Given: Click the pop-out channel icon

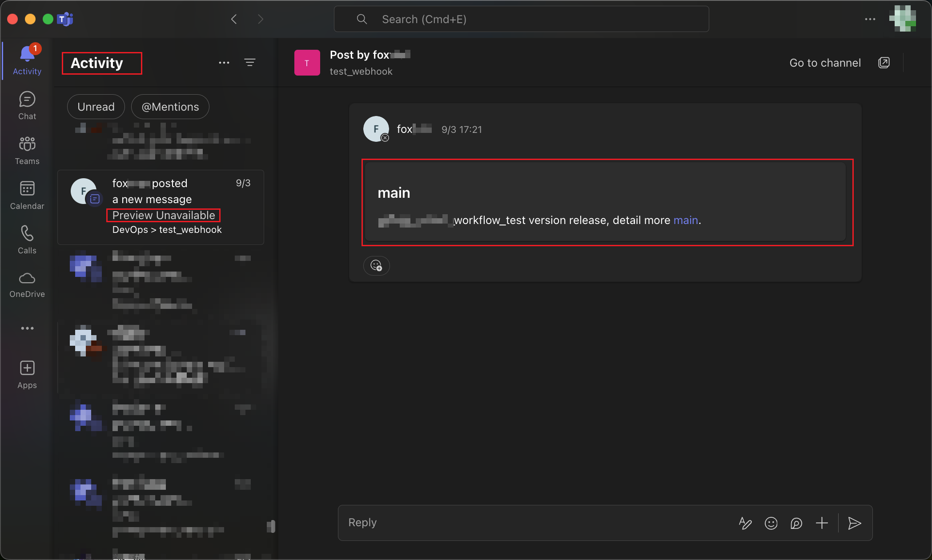Looking at the screenshot, I should click(884, 63).
